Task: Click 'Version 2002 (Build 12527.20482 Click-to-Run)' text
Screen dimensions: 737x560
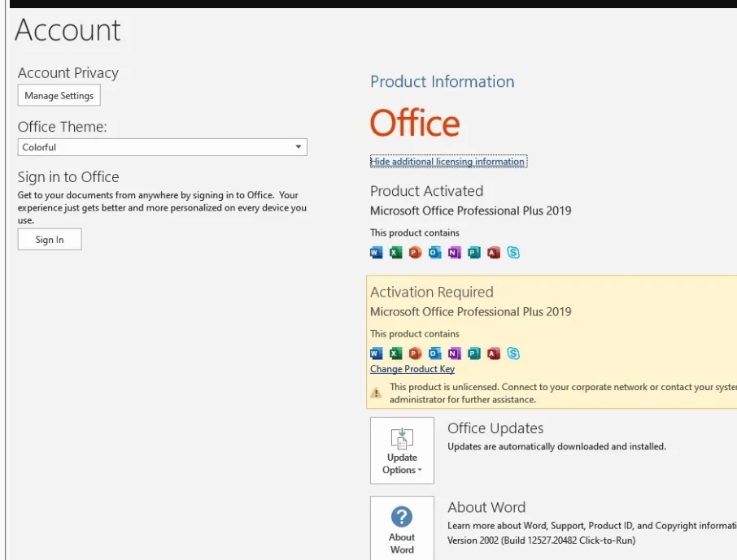Action: coord(541,540)
